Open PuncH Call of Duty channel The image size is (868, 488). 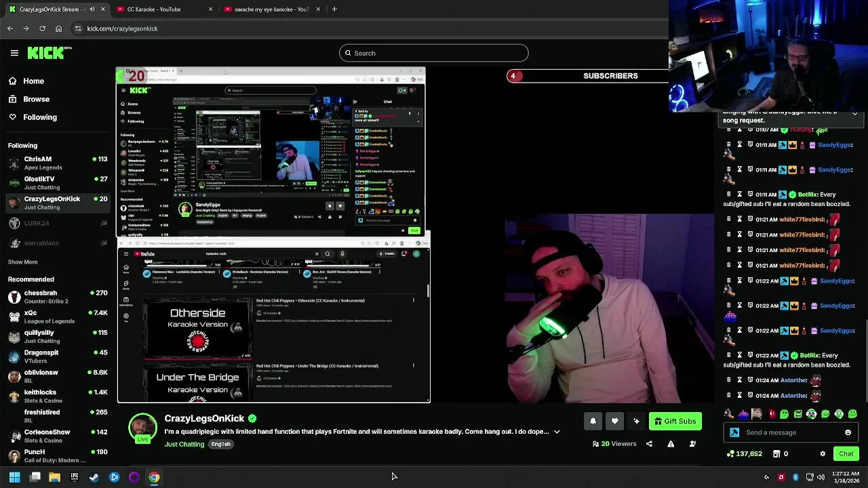58,455
